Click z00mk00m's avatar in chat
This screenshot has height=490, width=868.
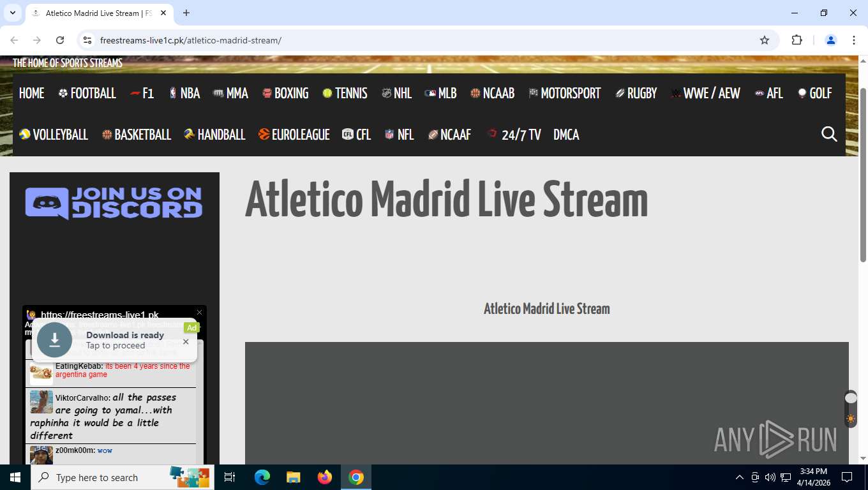click(x=41, y=456)
